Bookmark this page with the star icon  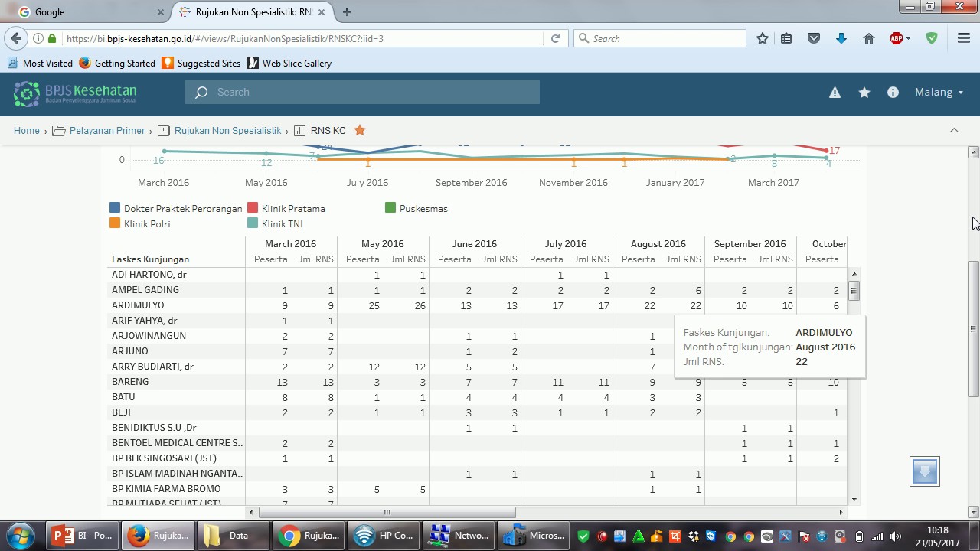[763, 38]
